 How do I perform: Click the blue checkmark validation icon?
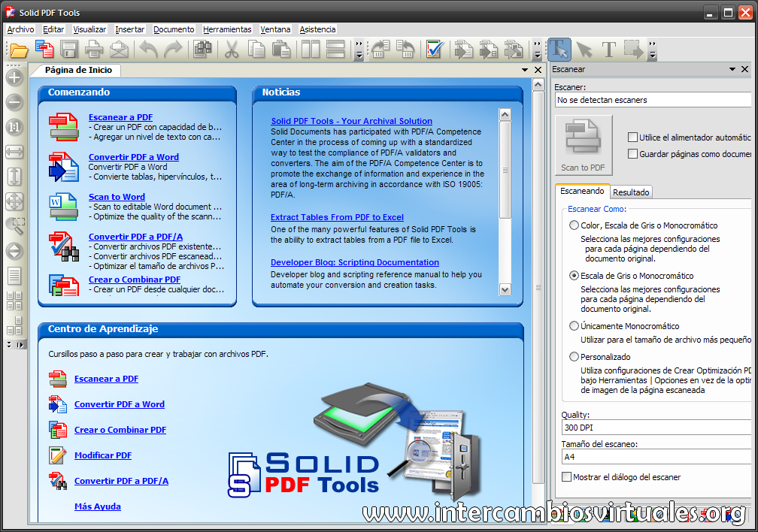click(x=434, y=50)
